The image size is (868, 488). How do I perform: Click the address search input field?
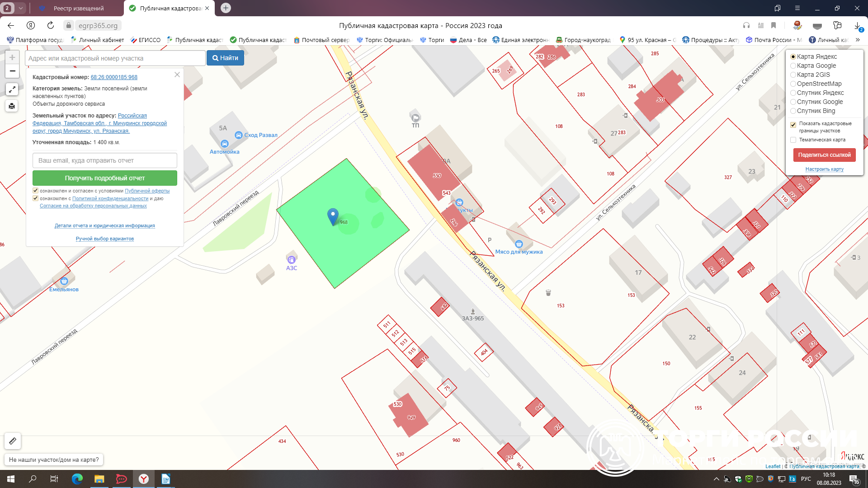116,58
